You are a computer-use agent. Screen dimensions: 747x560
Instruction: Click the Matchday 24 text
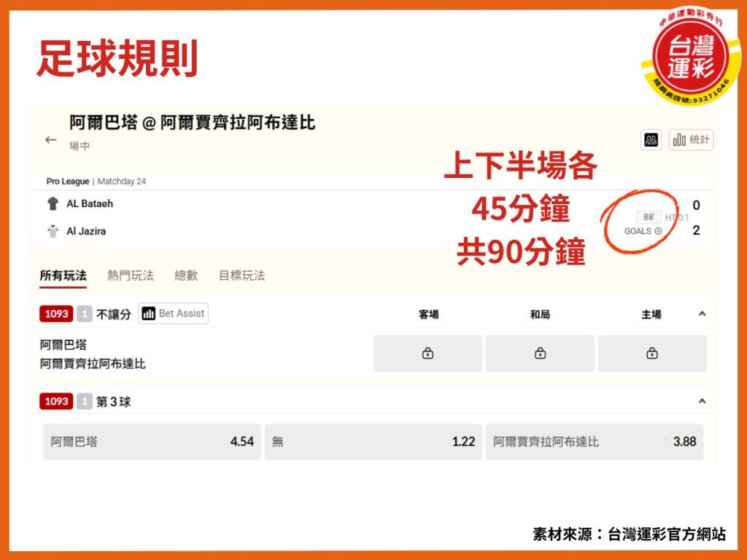click(x=122, y=182)
